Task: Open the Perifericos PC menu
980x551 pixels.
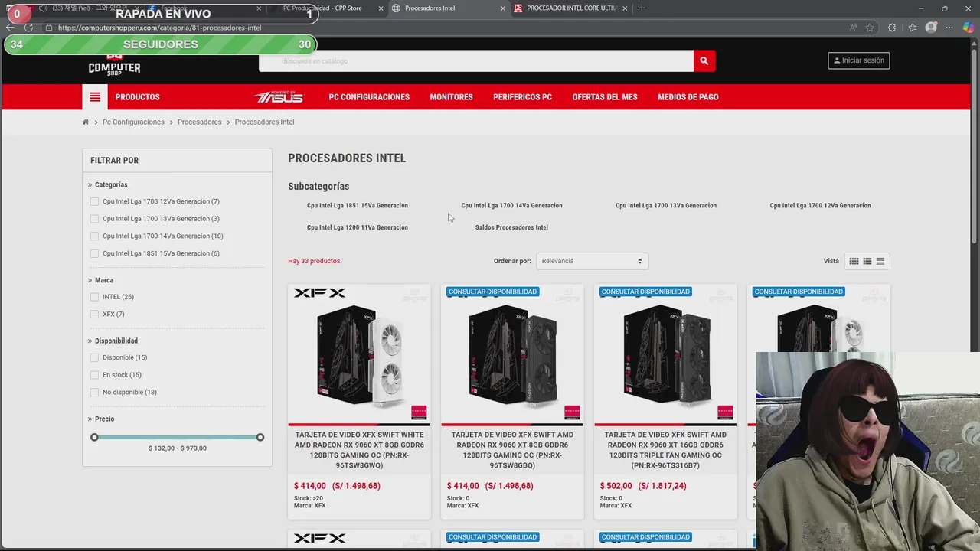Action: pyautogui.click(x=522, y=97)
